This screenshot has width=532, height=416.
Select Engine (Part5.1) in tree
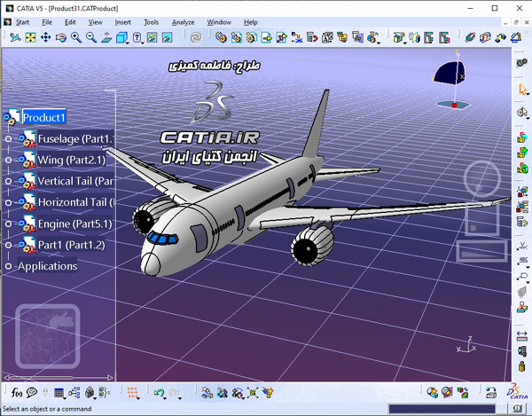coord(74,224)
